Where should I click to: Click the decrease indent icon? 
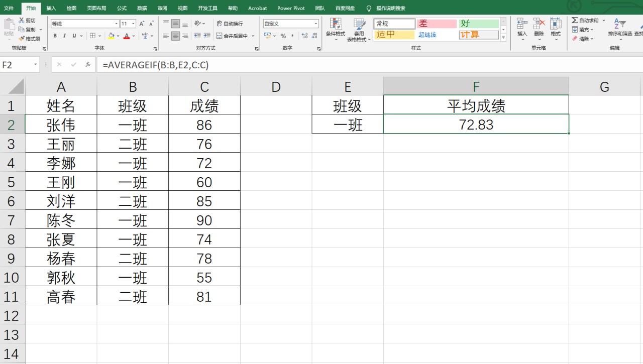197,36
